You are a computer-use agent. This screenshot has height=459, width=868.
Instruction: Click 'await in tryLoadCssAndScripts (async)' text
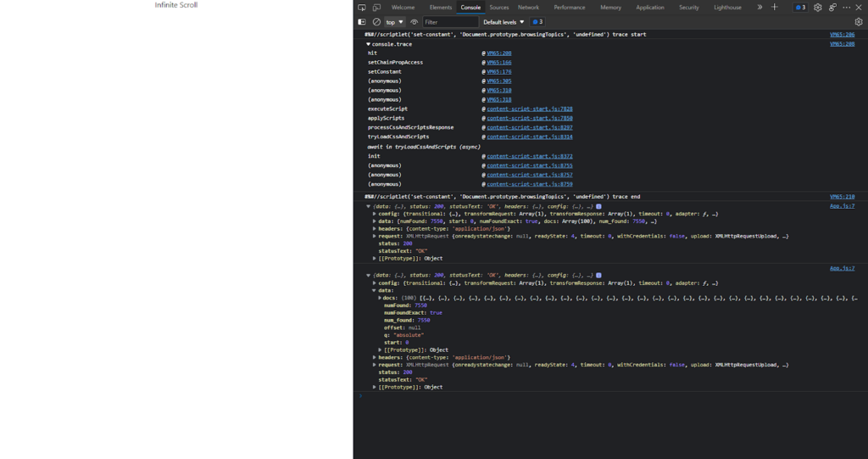424,147
